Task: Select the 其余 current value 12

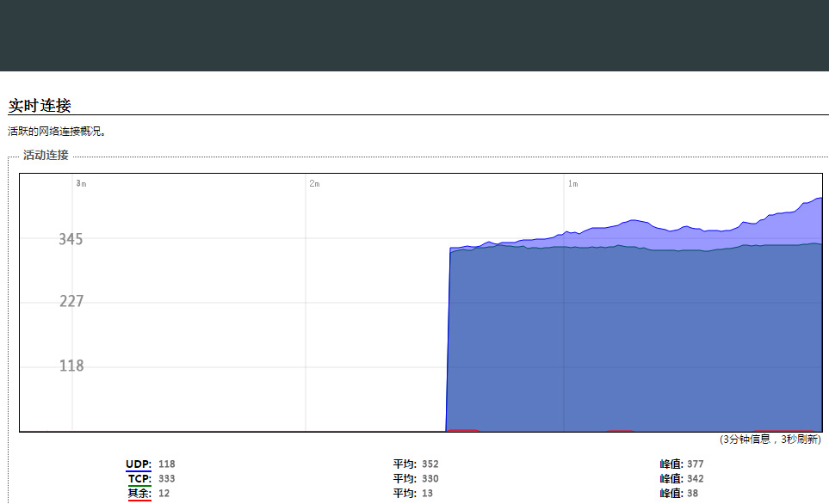Action: coord(164,493)
